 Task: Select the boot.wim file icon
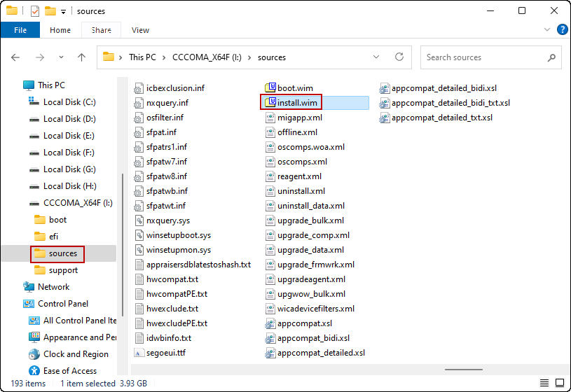point(270,87)
